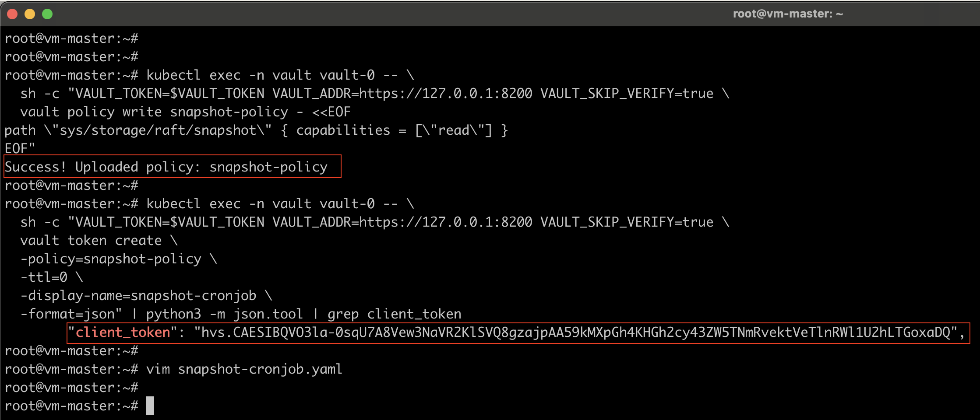The image size is (980, 420).
Task: Click the terminal cursor at the last prompt
Action: pyautogui.click(x=150, y=406)
